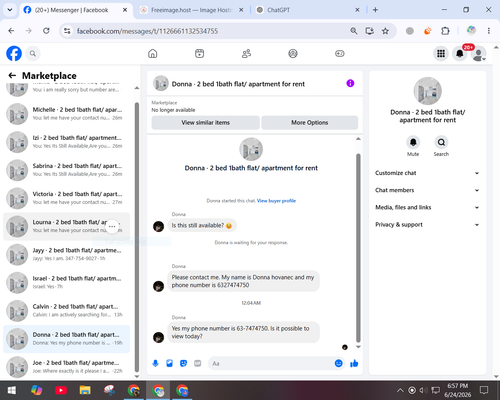The width and height of the screenshot is (500, 400).
Task: Expand Privacy & support section
Action: (427, 225)
